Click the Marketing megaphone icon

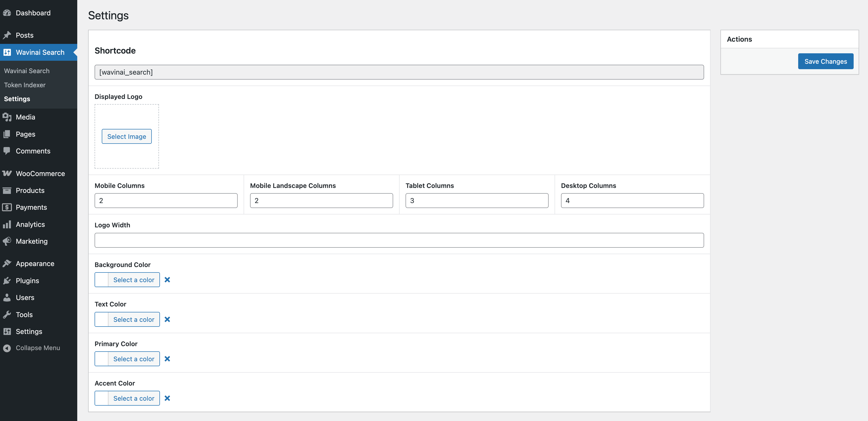(7, 241)
